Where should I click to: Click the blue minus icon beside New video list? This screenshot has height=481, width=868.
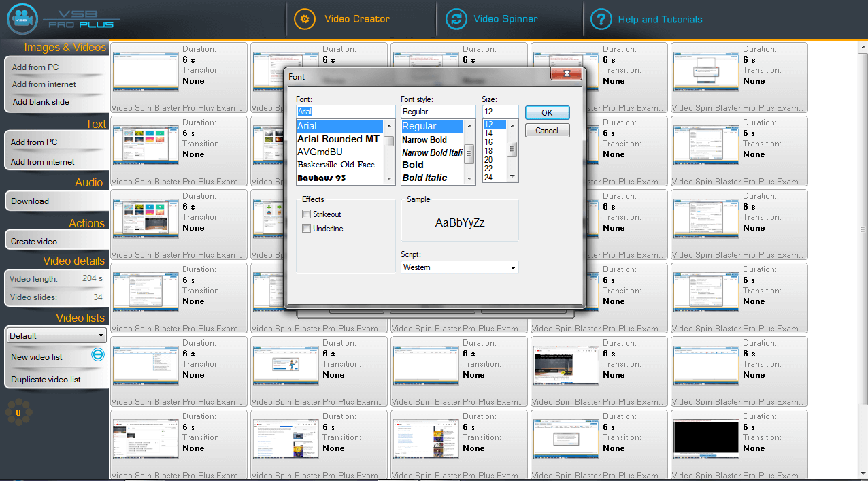(98, 354)
